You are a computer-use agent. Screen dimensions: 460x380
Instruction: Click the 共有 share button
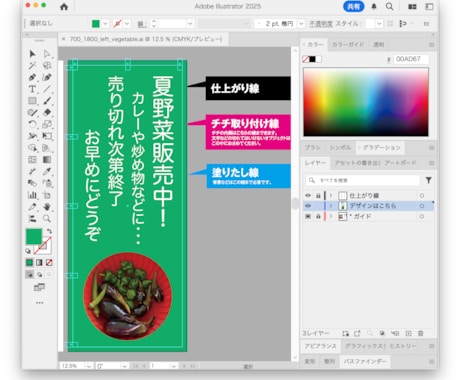(x=354, y=6)
